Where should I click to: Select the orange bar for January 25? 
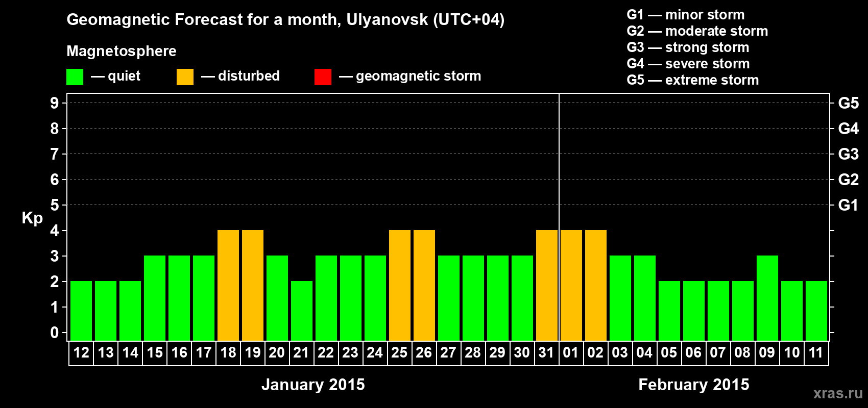[400, 285]
